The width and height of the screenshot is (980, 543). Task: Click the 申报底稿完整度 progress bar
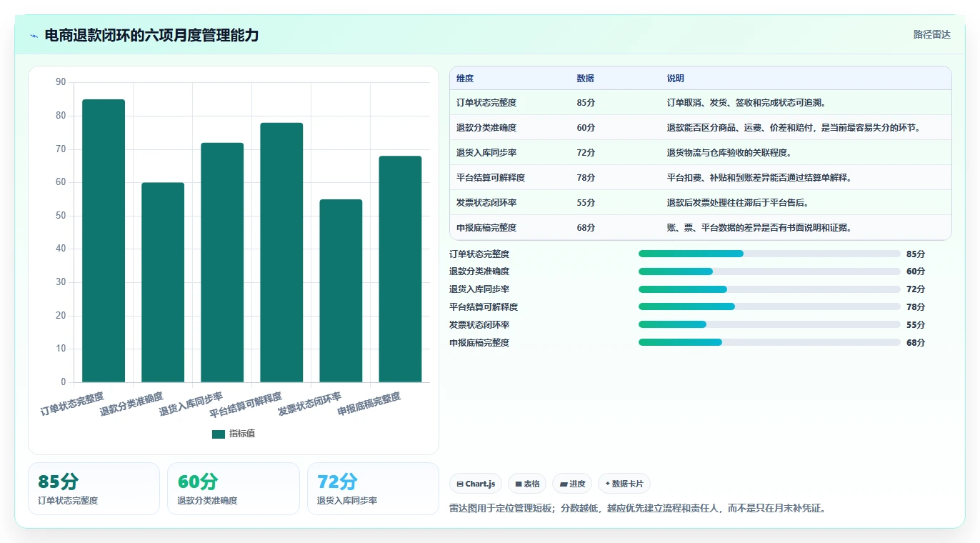(769, 342)
